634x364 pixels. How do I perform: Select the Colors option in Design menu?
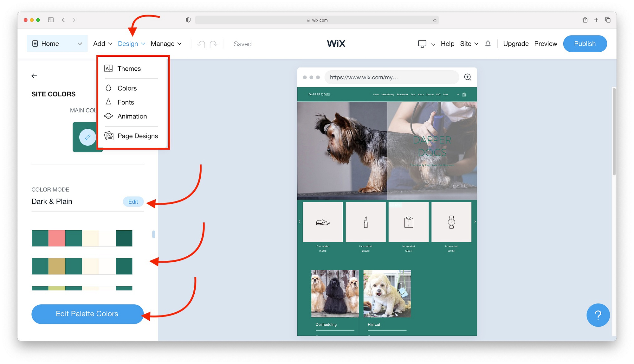pos(127,87)
